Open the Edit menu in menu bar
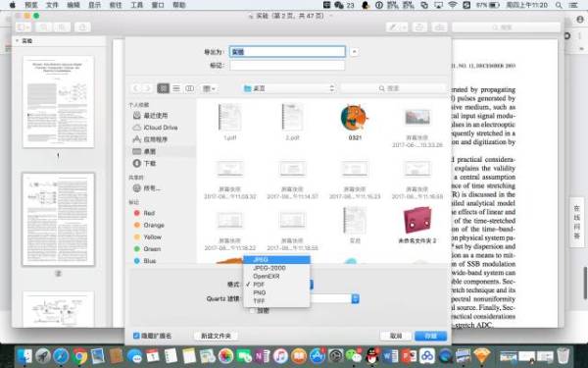The width and height of the screenshot is (588, 368). [x=73, y=5]
